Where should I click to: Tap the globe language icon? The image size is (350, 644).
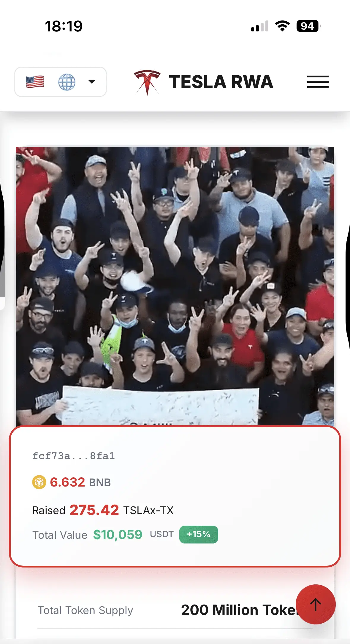tap(67, 82)
